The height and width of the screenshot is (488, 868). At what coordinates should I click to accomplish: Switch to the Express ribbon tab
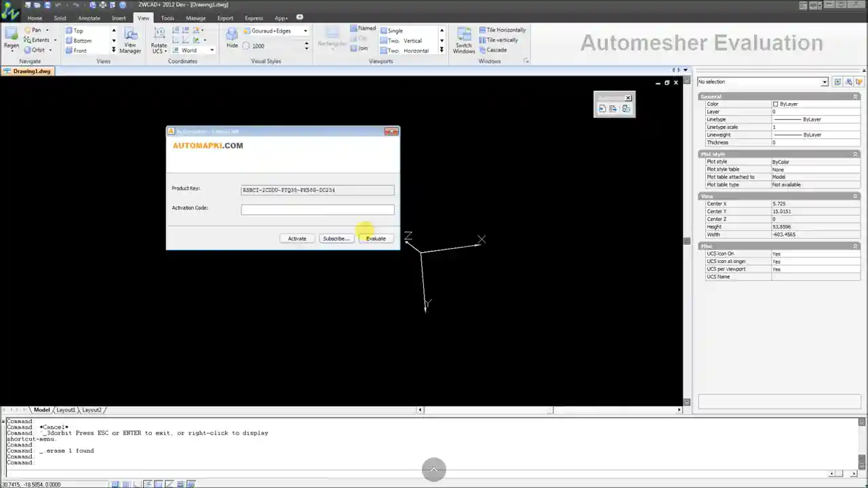(x=255, y=18)
